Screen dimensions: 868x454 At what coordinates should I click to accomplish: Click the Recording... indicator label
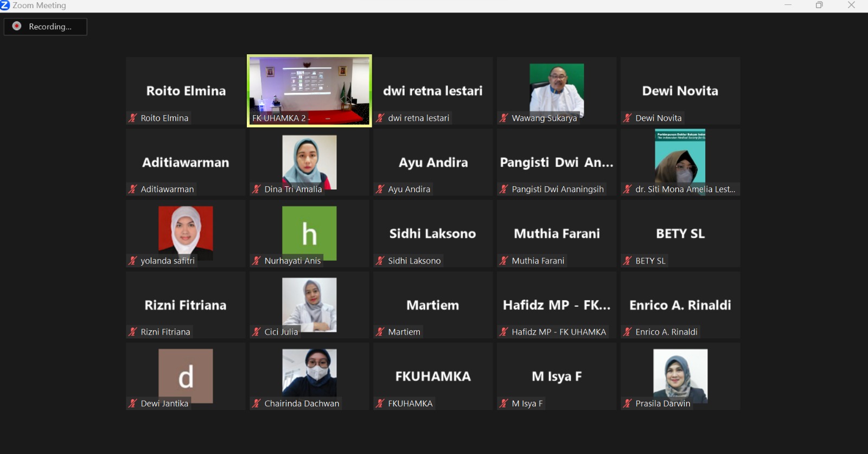coord(50,27)
